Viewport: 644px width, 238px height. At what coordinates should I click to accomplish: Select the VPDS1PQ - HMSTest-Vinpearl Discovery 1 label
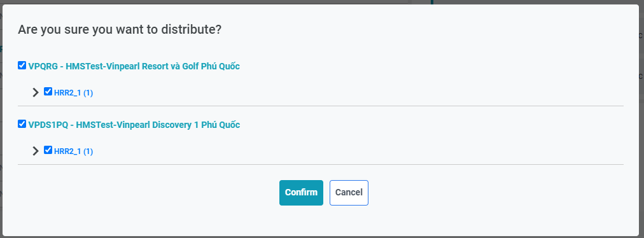coord(134,125)
